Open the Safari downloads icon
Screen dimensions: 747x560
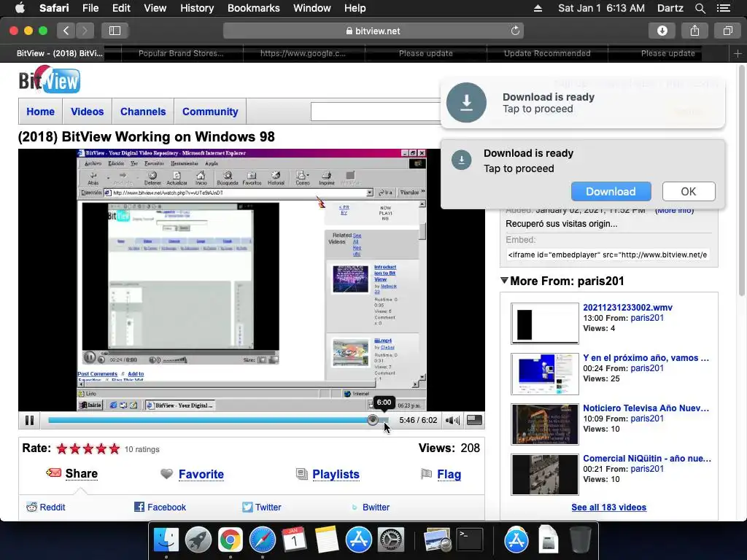click(x=662, y=31)
